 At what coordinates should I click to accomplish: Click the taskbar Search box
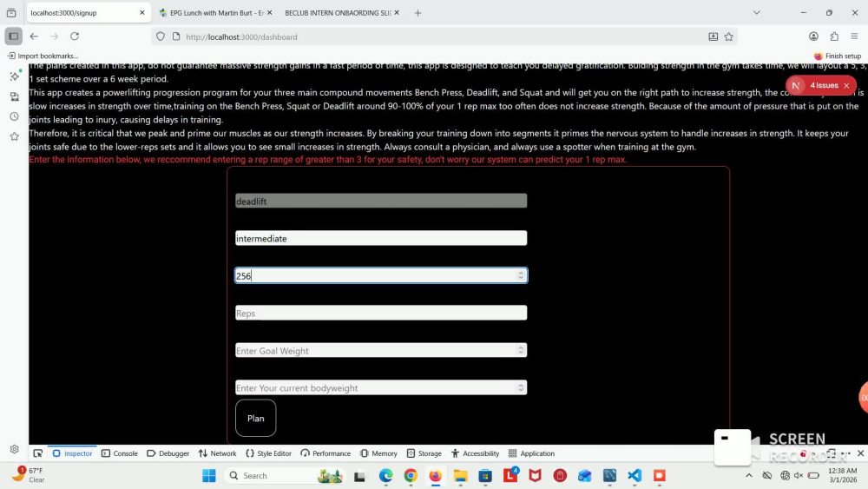click(286, 476)
